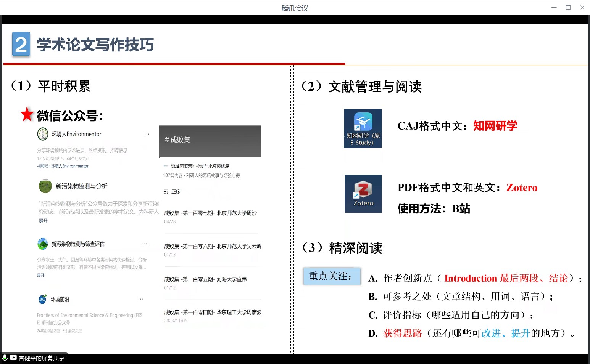
Task: Expand 新污染物检测与筛查评估 description via 展开
Action: point(41,275)
